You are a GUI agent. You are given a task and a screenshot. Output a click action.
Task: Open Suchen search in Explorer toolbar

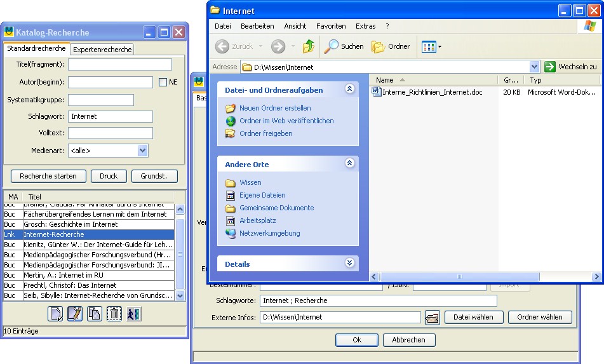[344, 46]
